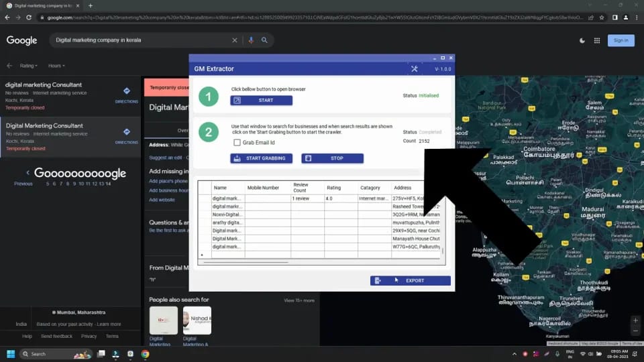The width and height of the screenshot is (644, 362).
Task: Click View 15+ more link
Action: tap(299, 300)
